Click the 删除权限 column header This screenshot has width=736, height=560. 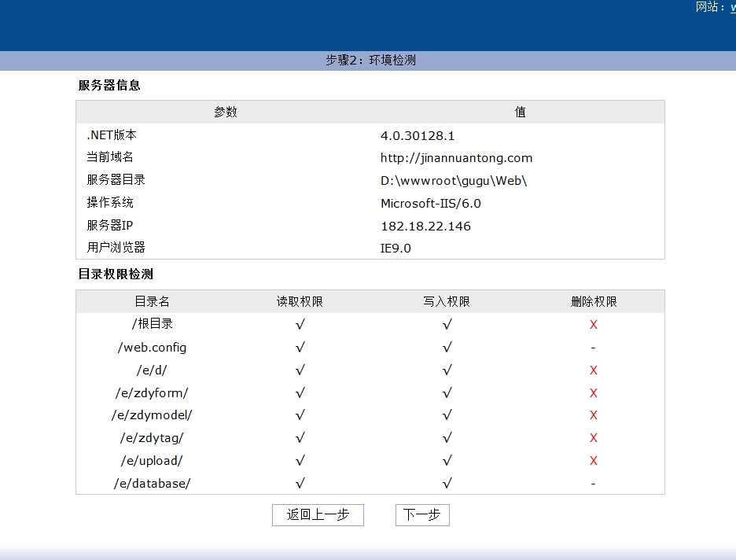click(594, 301)
